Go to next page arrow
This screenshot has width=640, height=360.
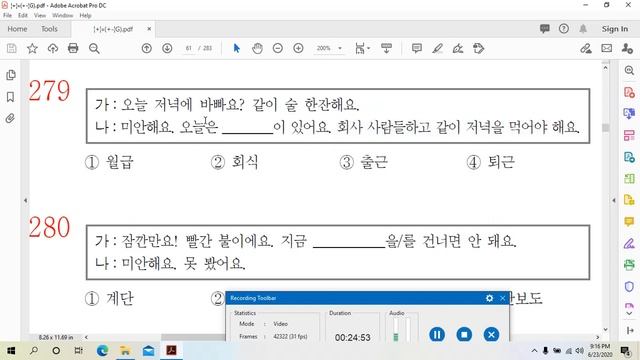167,49
